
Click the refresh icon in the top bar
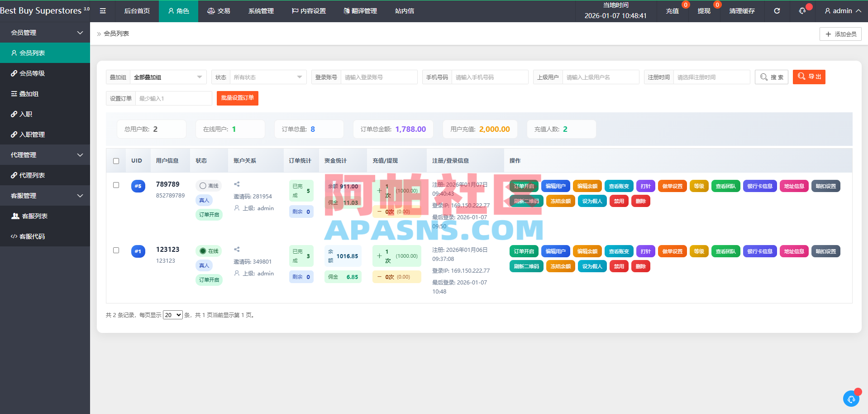777,11
